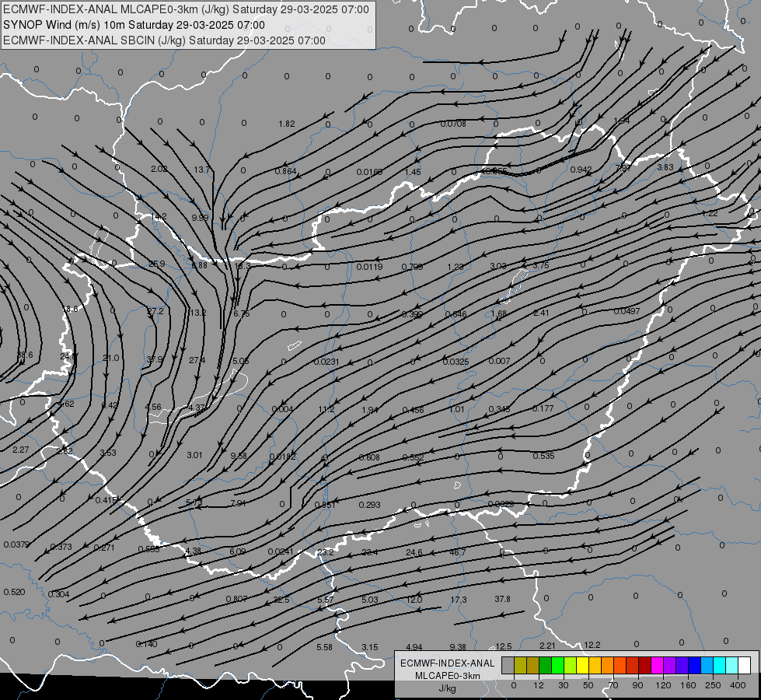
Task: Click the map value 6.09
Action: [x=237, y=551]
